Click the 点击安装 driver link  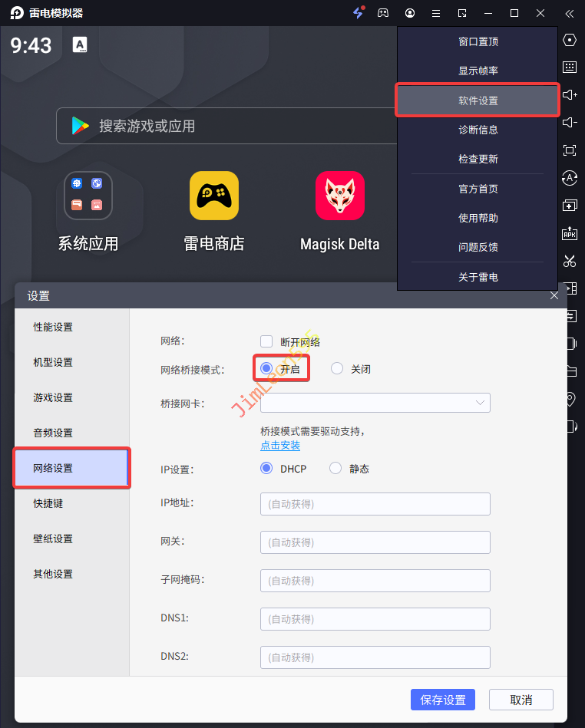(x=280, y=446)
